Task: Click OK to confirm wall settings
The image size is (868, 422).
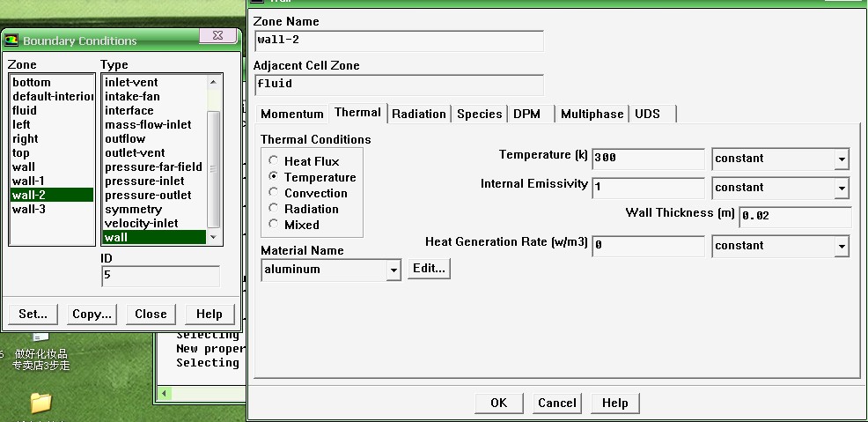Action: (498, 403)
